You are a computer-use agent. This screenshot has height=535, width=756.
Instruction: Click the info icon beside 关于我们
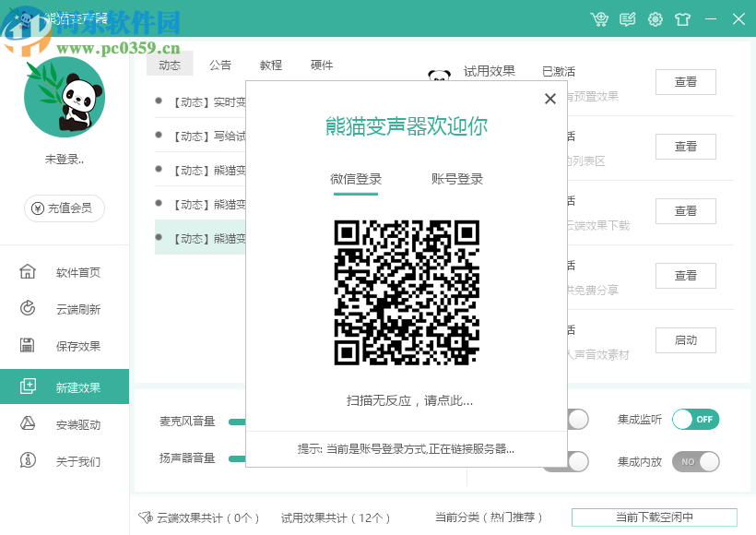(x=28, y=460)
